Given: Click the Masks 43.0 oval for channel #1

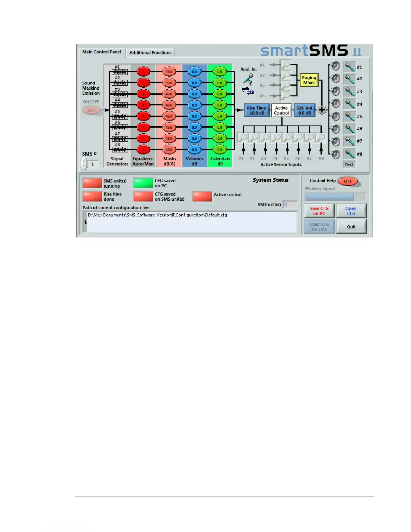Looking at the screenshot, I should click(x=169, y=72).
